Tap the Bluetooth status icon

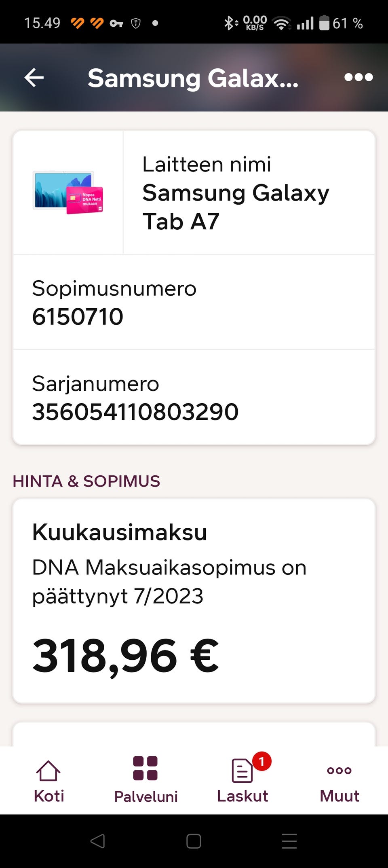(230, 23)
